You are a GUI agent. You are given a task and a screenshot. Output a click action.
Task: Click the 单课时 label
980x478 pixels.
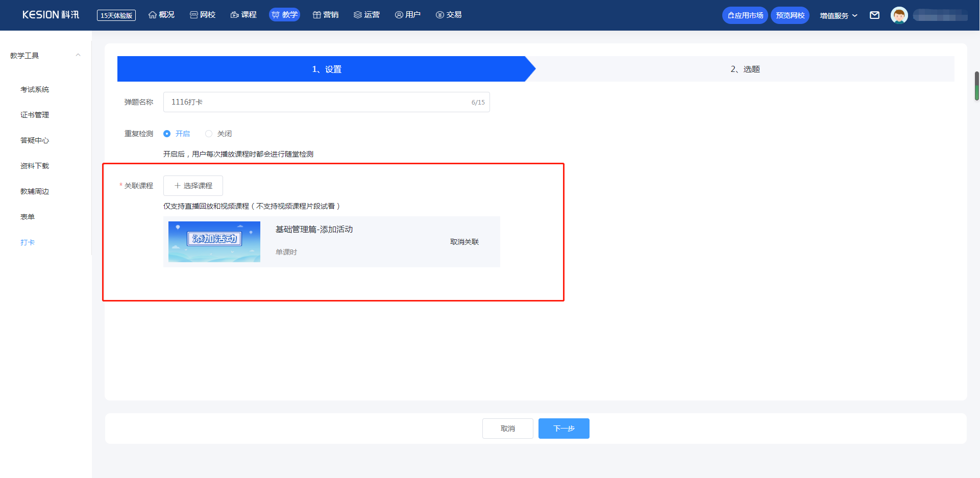click(x=286, y=252)
